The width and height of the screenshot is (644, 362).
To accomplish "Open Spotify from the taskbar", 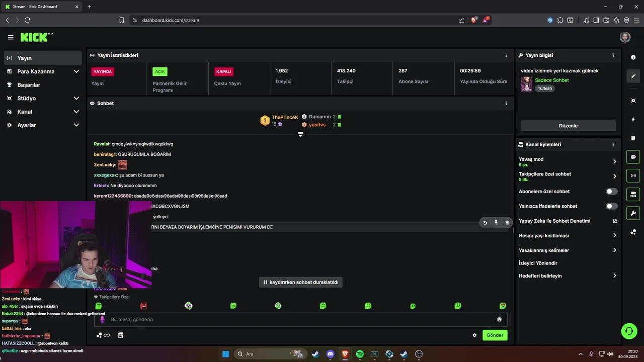I will coord(360,354).
